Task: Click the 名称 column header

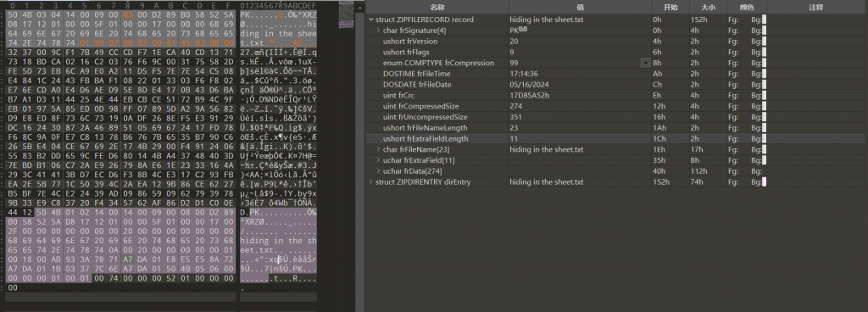Action: (437, 7)
